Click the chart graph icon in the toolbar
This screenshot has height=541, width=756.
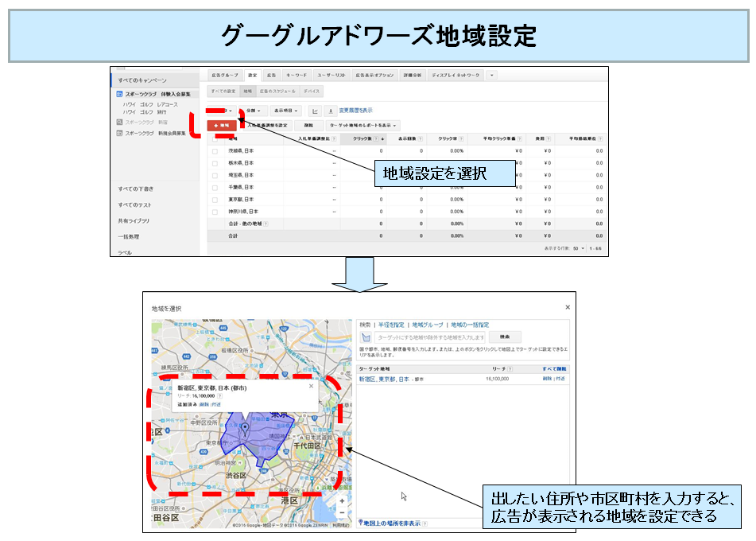(315, 111)
